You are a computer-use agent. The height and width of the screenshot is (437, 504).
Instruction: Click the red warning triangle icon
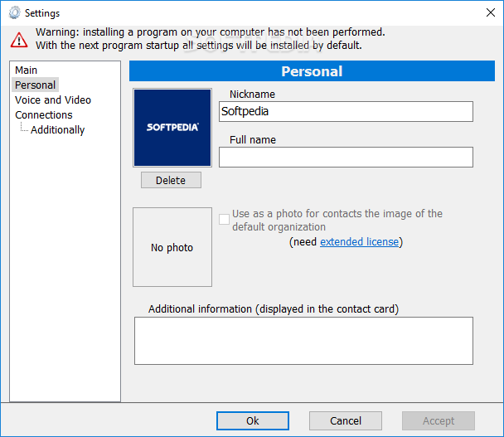(x=19, y=40)
